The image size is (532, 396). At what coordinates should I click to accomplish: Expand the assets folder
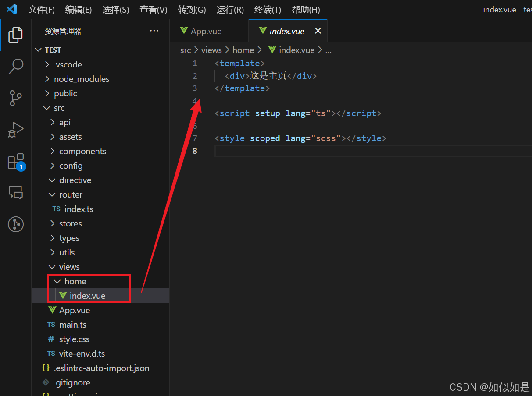pos(53,137)
